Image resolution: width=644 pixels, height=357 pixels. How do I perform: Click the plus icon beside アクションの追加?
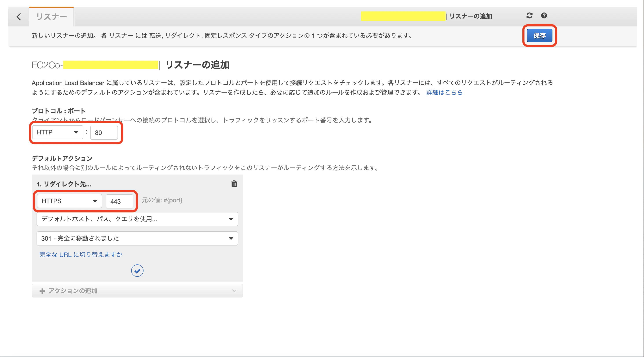tap(42, 291)
